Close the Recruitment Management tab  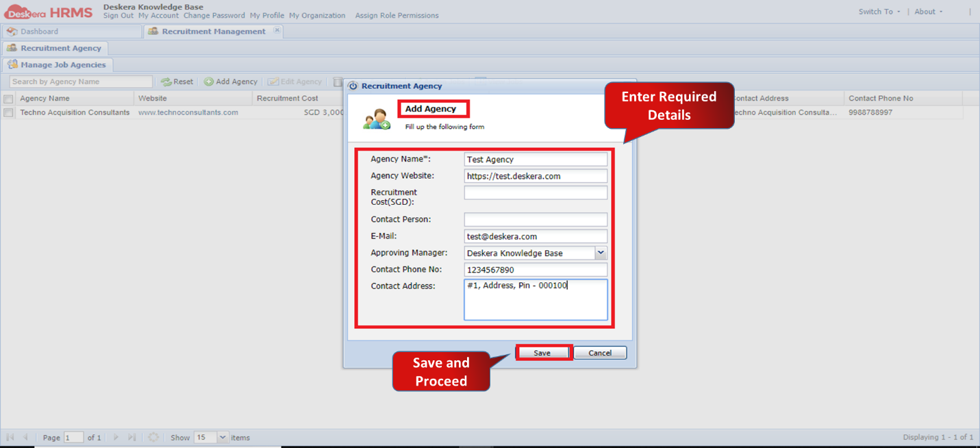(277, 30)
